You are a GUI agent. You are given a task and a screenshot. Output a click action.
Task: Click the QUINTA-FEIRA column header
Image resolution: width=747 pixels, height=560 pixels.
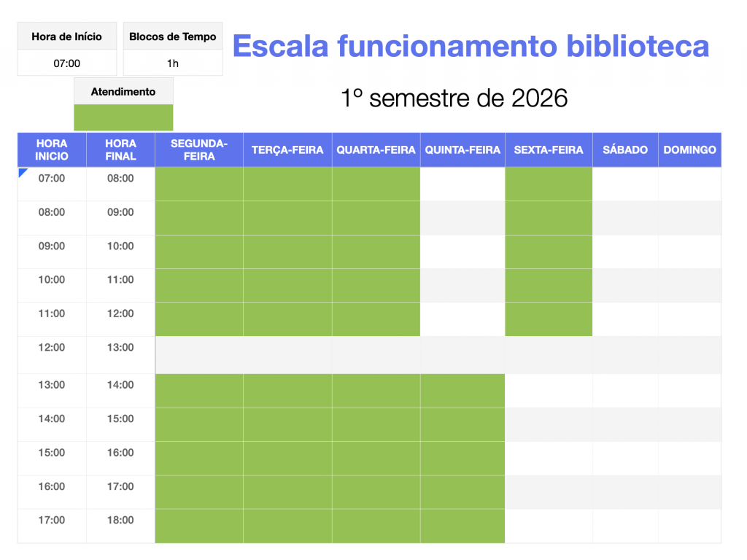point(462,150)
